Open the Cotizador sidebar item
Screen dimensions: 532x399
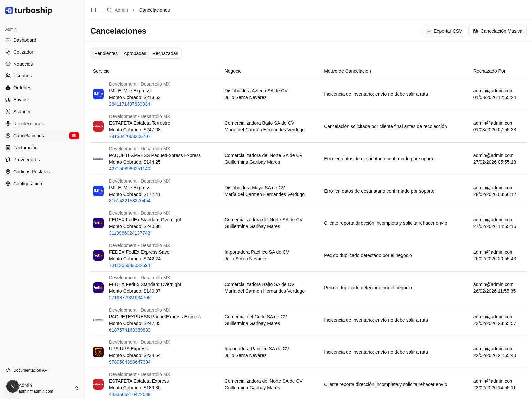tap(23, 52)
